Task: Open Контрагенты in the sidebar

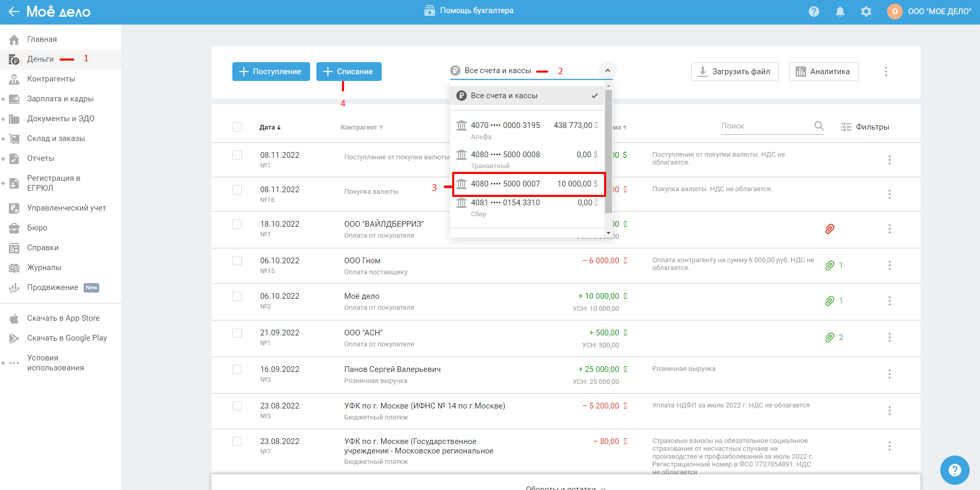Action: click(51, 79)
